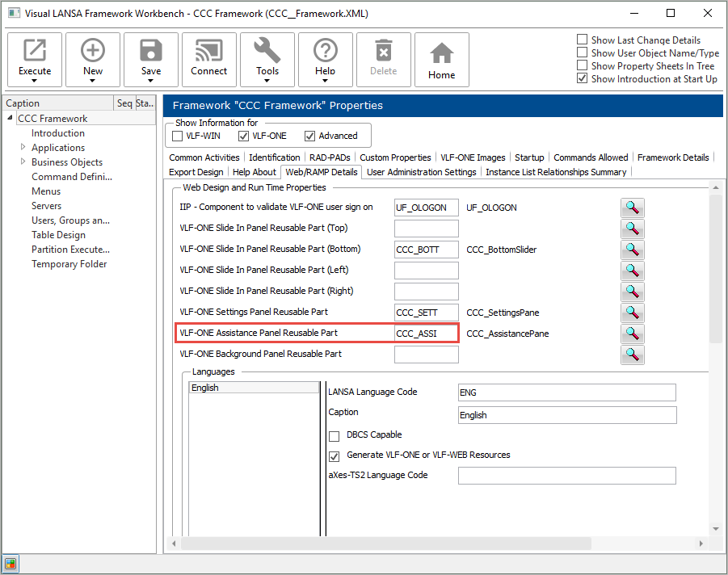Click the Seq column header
728x575 pixels.
[x=124, y=103]
